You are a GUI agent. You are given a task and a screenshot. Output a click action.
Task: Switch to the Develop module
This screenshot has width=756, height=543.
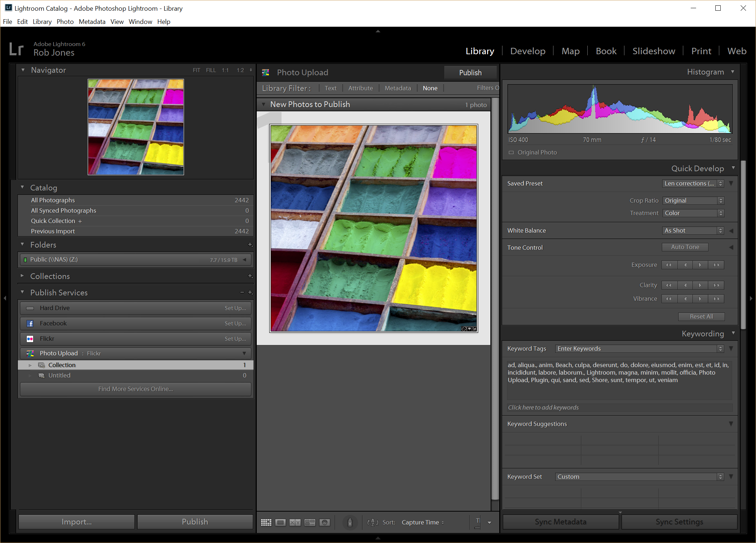[527, 51]
